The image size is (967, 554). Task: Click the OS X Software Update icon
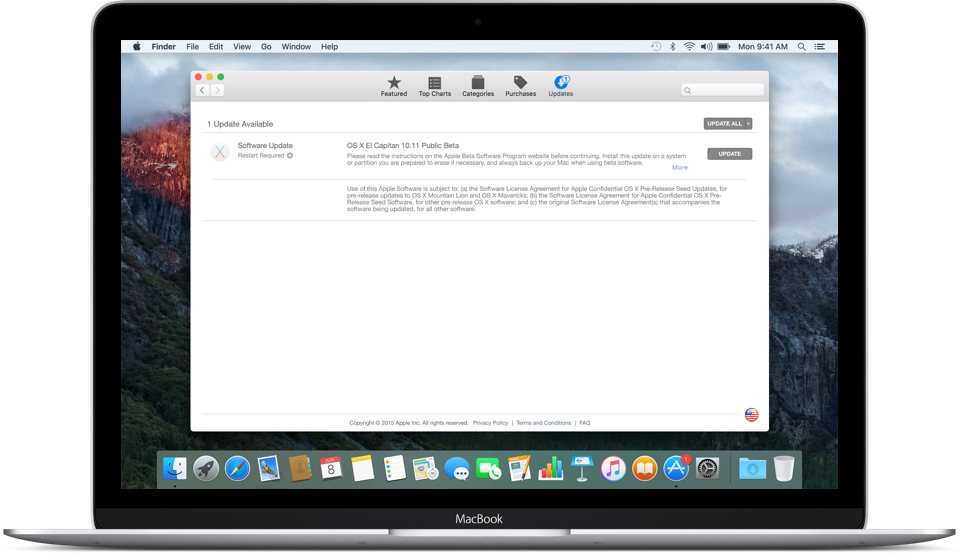click(x=220, y=152)
